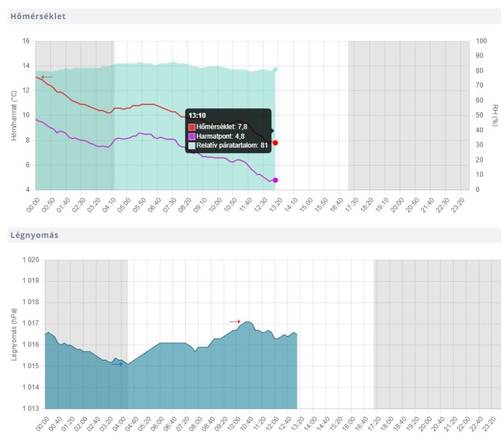Click the blue arrow at pressure minimum
This screenshot has height=440, width=504.
[x=117, y=364]
